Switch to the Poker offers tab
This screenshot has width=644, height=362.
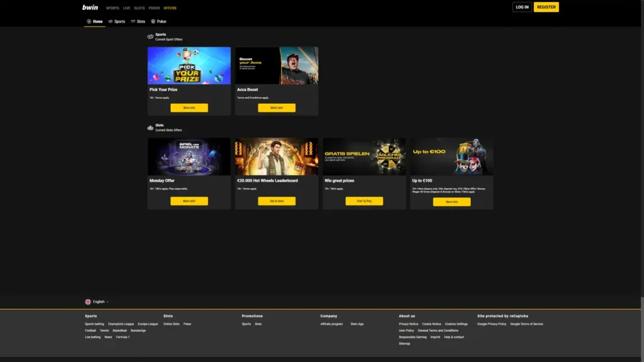point(158,21)
